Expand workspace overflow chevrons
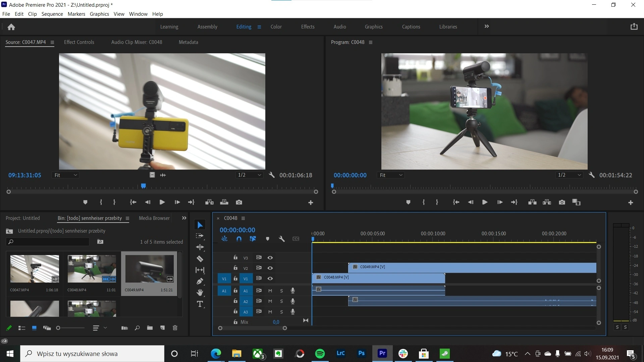Screen dimensions: 644x362 pyautogui.click(x=487, y=26)
